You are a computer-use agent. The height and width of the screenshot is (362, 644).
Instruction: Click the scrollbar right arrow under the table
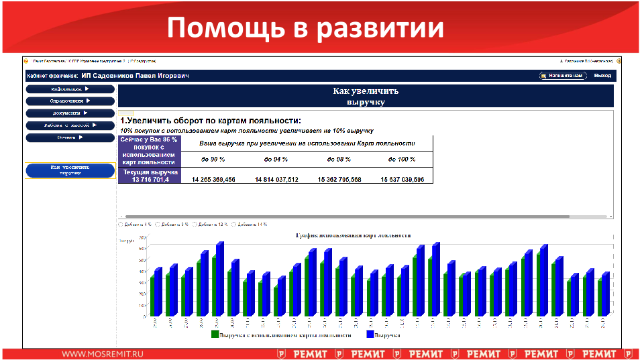click(610, 217)
